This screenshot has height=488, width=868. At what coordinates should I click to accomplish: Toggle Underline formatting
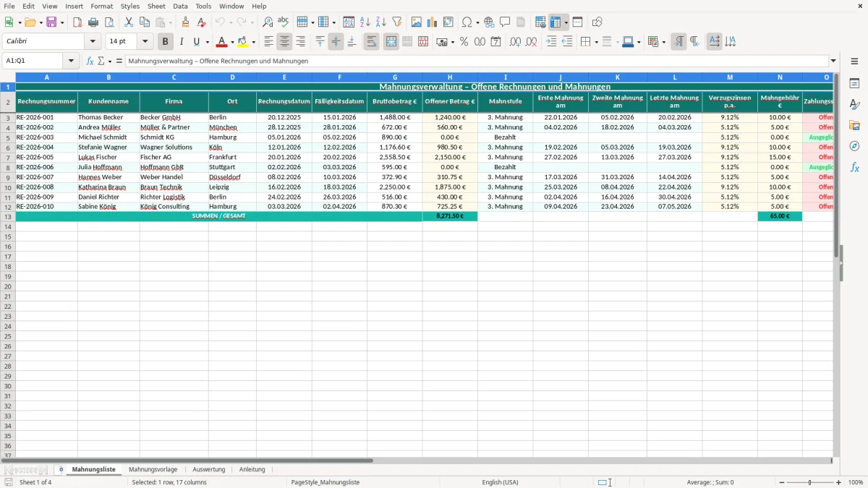click(196, 42)
